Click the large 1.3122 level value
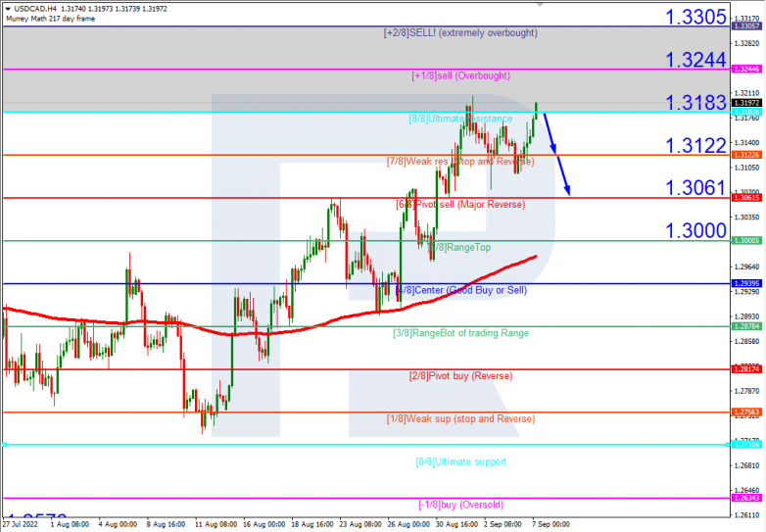The width and height of the screenshot is (766, 532). click(x=695, y=145)
